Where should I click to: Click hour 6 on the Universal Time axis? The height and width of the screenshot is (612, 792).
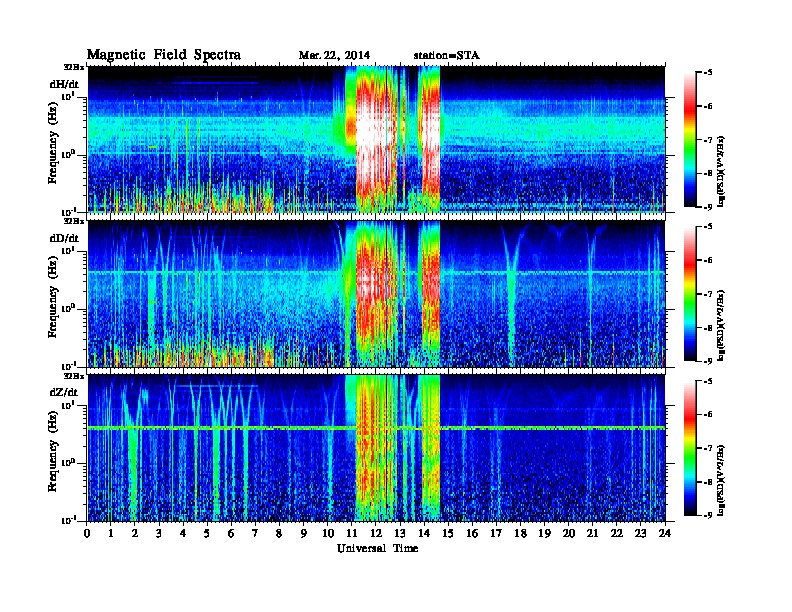[231, 533]
